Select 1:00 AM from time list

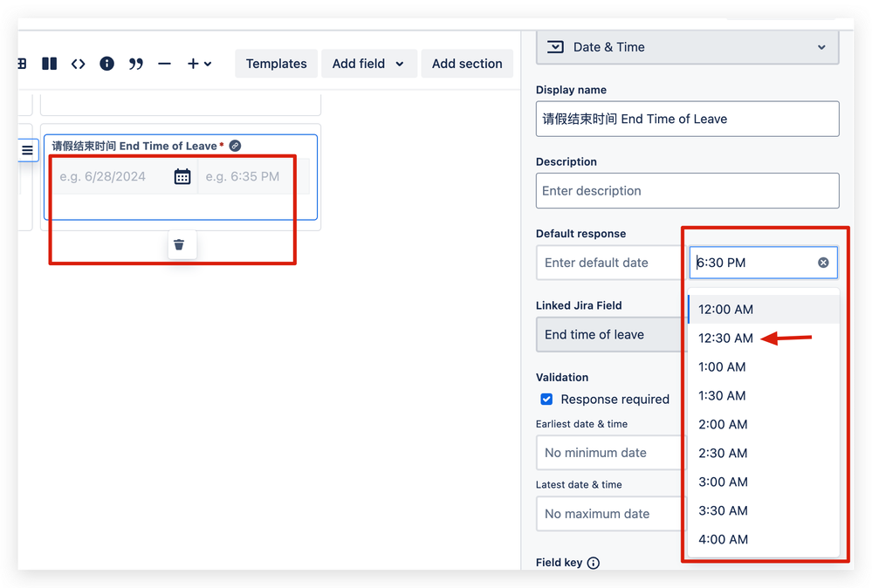click(x=764, y=367)
